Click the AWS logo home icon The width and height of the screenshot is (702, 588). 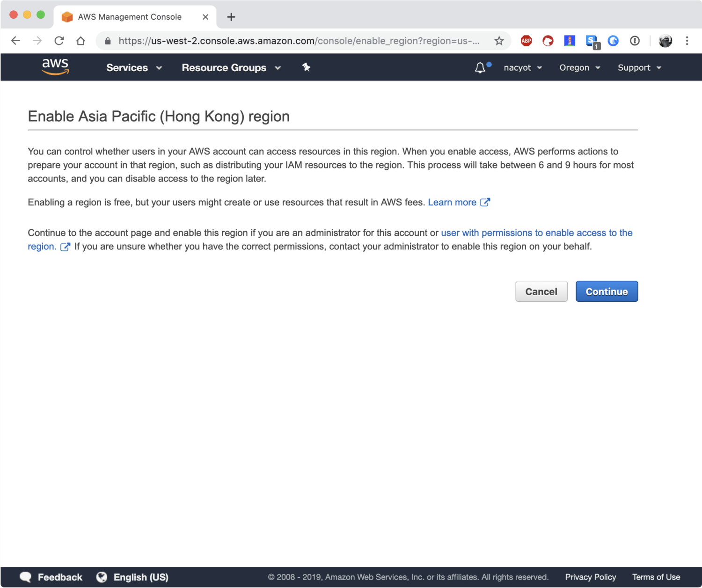click(55, 67)
